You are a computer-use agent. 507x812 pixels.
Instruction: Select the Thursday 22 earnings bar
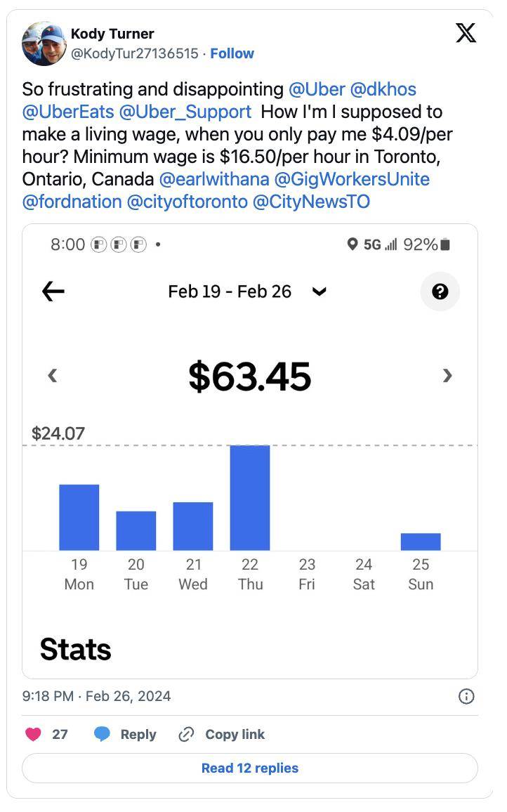coord(250,497)
